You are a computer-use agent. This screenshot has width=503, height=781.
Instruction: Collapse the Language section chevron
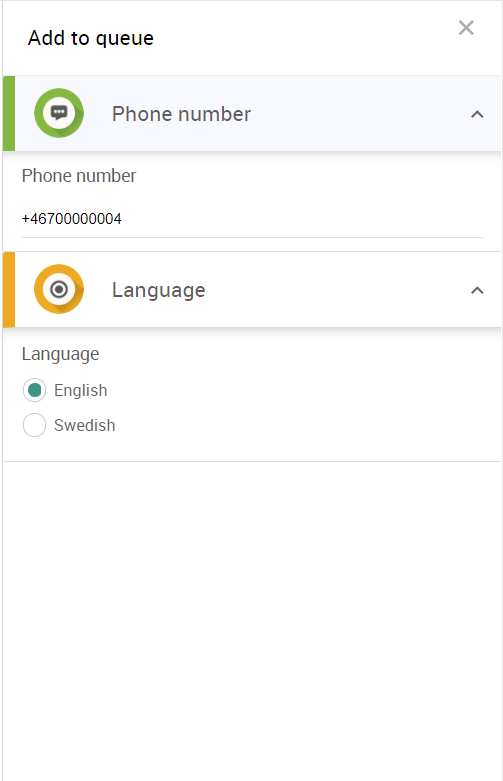click(477, 290)
